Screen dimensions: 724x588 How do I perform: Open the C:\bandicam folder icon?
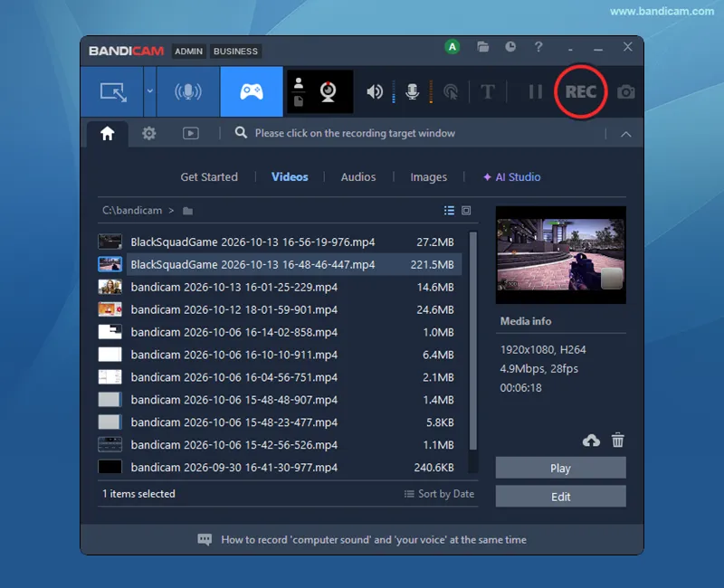point(187,211)
